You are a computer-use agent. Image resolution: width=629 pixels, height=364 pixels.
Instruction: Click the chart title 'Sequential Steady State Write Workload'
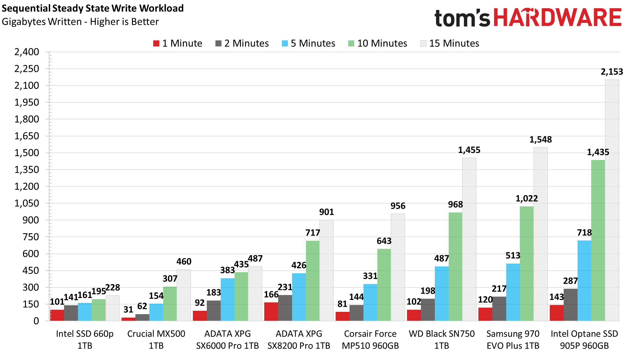pyautogui.click(x=93, y=8)
